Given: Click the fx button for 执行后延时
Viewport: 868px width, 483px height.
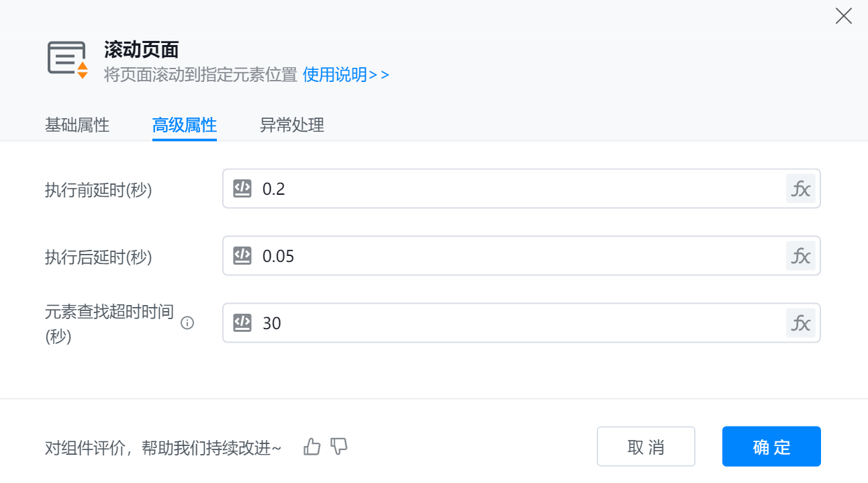Looking at the screenshot, I should [800, 256].
